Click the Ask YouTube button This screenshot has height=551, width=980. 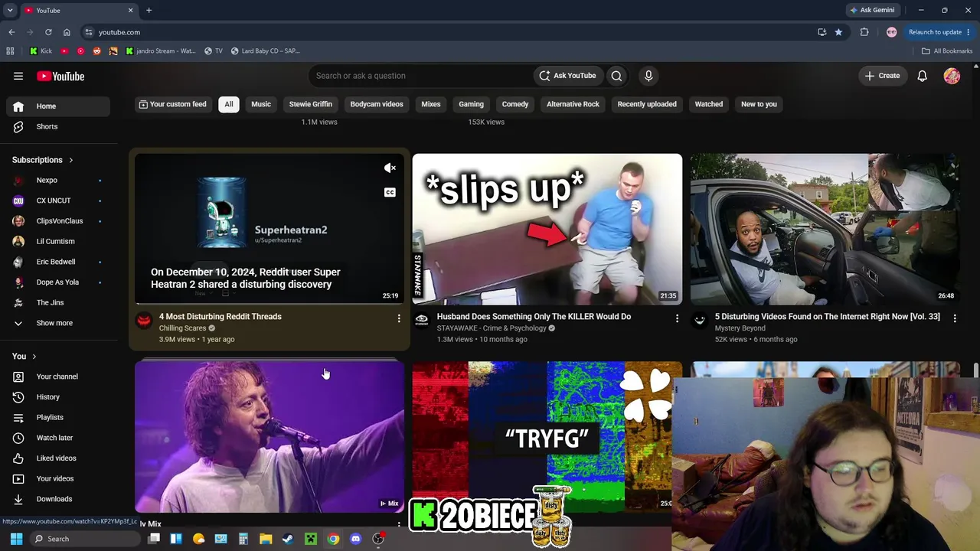click(x=567, y=76)
